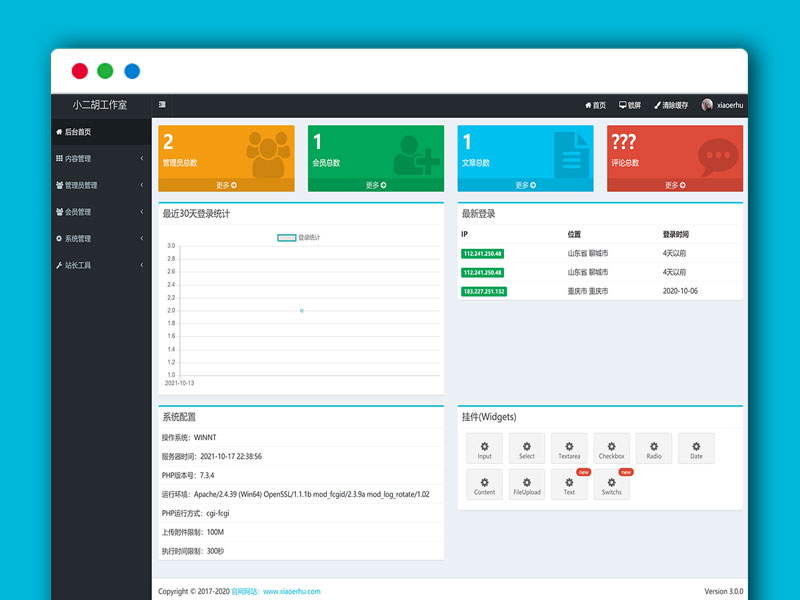Open the www.xiaoerhu.com footer link
This screenshot has width=800, height=600.
tap(291, 591)
